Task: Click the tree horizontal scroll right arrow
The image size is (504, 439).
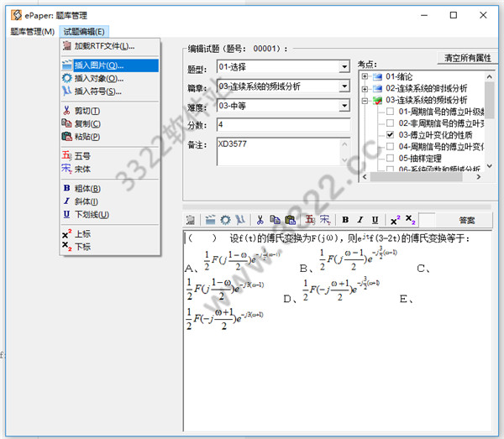Action: (479, 177)
